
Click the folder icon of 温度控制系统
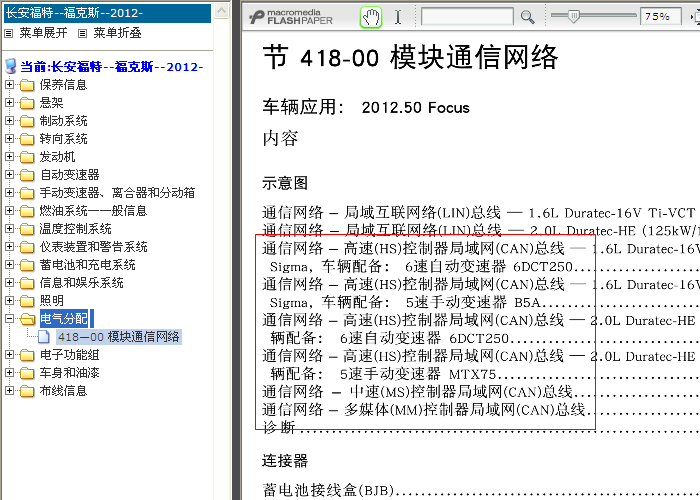pyautogui.click(x=27, y=229)
